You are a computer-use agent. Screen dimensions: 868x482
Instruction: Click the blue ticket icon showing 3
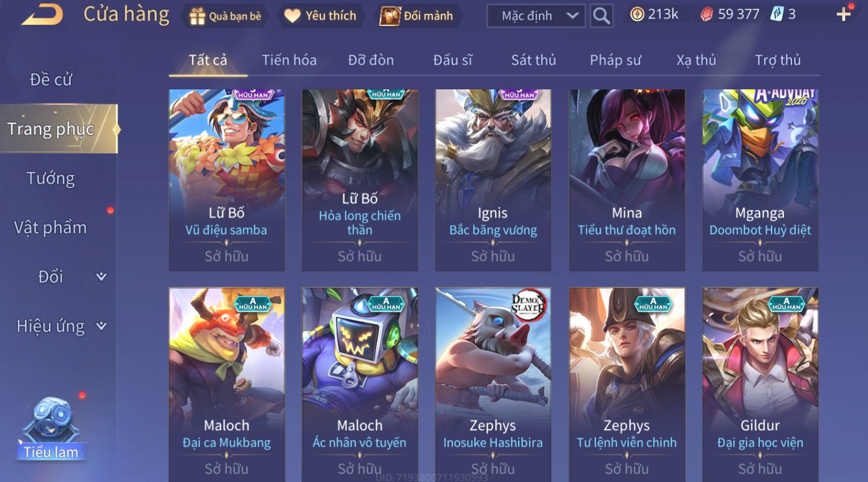(777, 14)
